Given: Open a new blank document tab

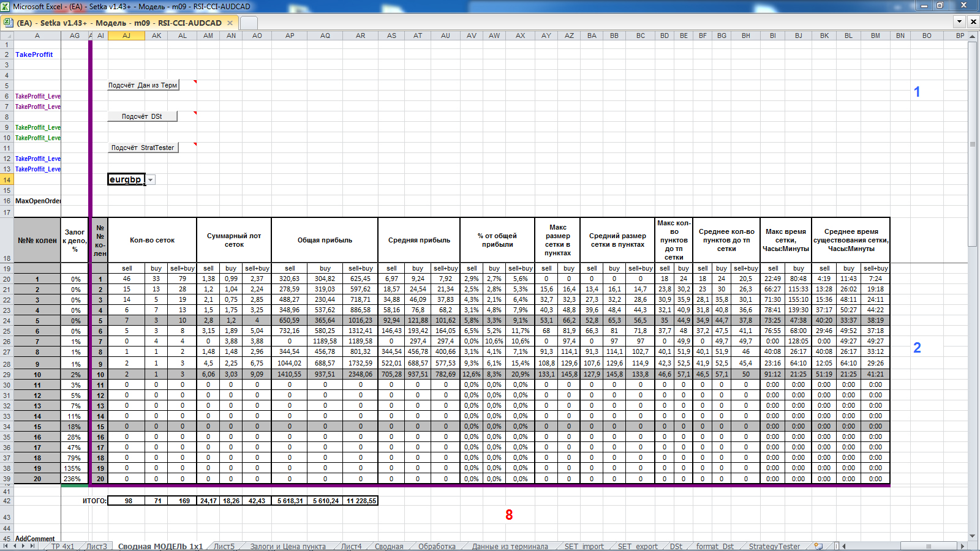Looking at the screenshot, I should coord(248,23).
